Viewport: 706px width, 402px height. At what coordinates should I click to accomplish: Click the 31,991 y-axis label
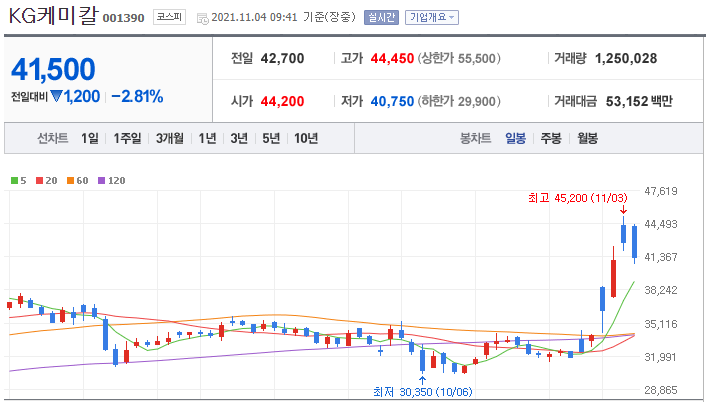[x=661, y=357]
